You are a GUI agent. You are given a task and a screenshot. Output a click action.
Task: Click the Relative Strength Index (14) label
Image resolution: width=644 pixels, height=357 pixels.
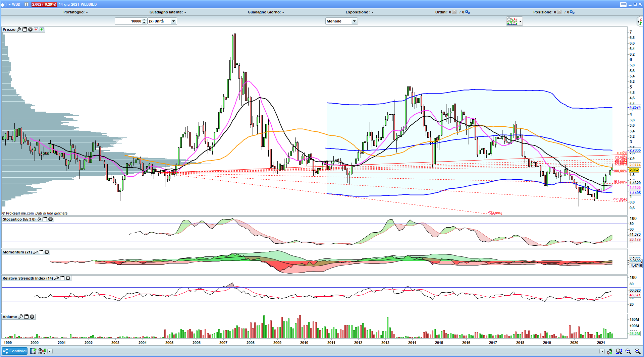(x=28, y=278)
